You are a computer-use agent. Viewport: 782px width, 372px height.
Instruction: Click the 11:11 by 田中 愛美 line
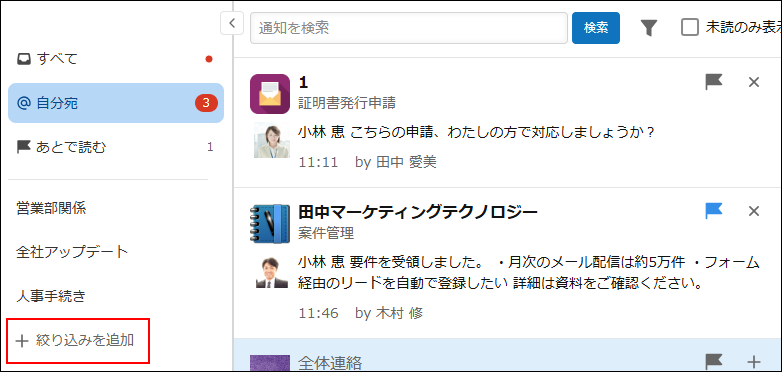click(x=368, y=162)
